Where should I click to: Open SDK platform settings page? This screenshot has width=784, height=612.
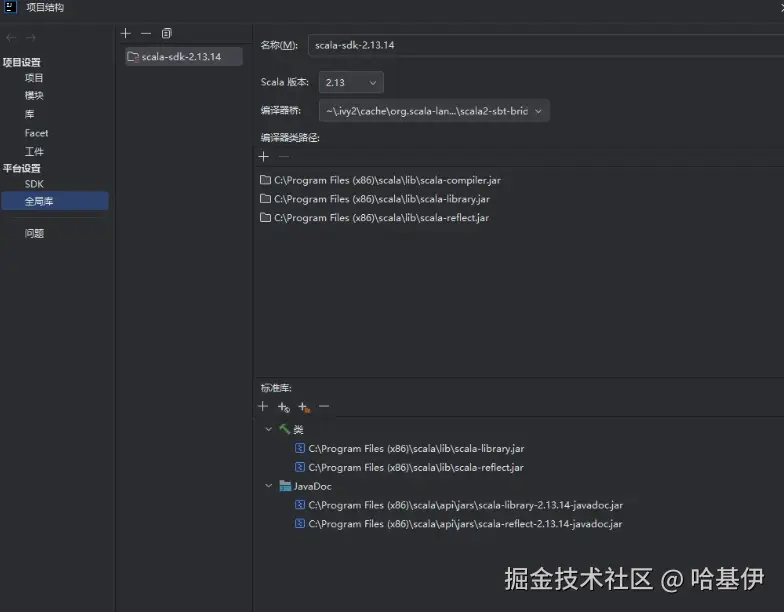tap(34, 184)
